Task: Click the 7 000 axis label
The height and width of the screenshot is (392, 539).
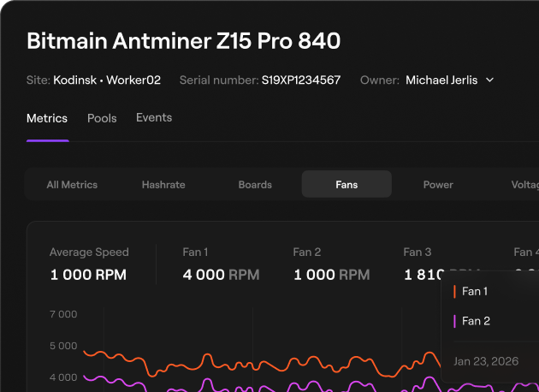Action: 63,314
